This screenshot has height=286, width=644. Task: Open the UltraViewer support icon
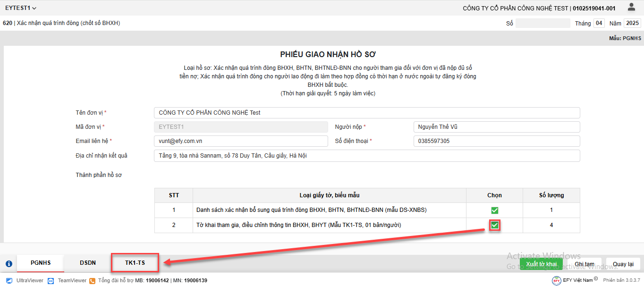(9, 280)
